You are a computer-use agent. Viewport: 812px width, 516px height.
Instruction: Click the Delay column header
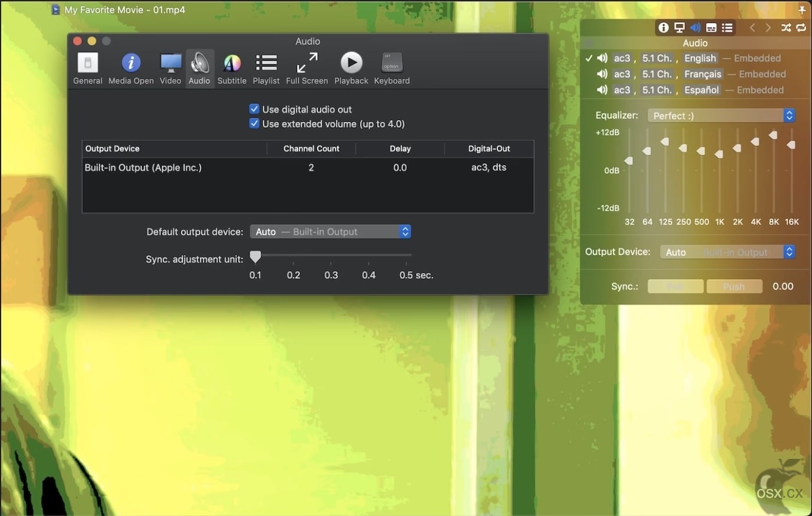pos(400,149)
